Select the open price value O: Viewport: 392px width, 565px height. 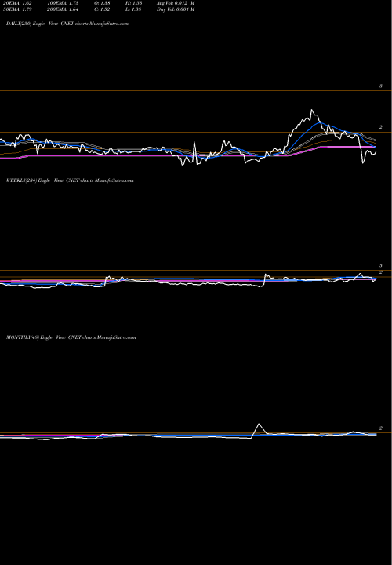pos(103,3)
